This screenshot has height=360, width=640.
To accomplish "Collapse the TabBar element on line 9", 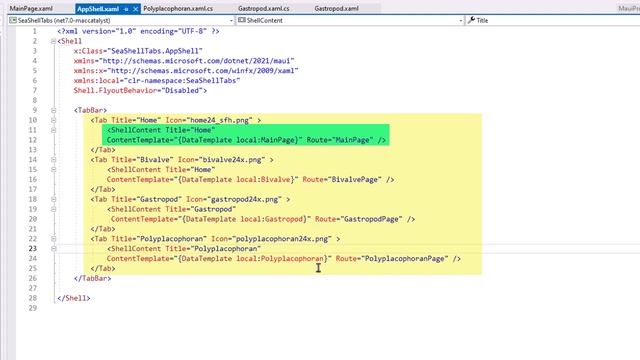I will (x=53, y=110).
